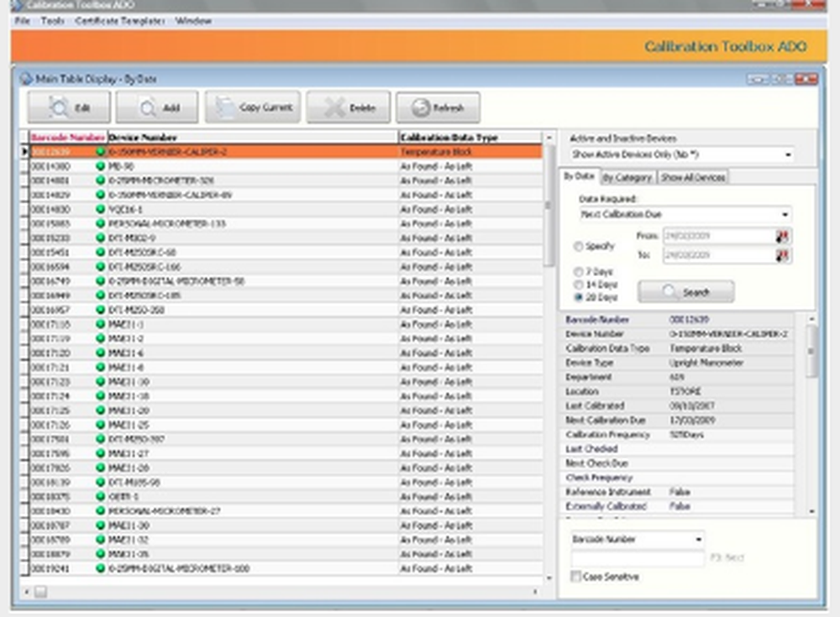Sort by the Device Number column header
The height and width of the screenshot is (617, 840).
(252, 138)
